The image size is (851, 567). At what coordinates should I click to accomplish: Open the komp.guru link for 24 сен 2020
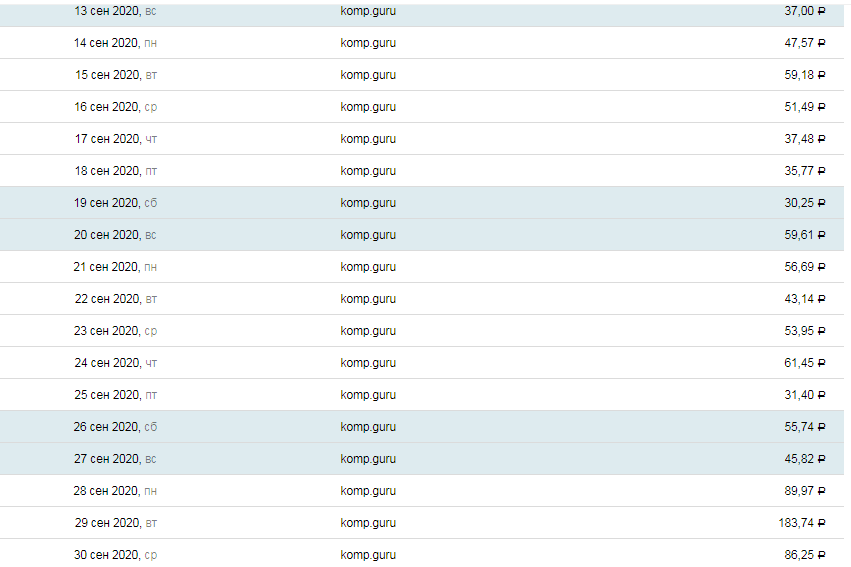pos(368,363)
